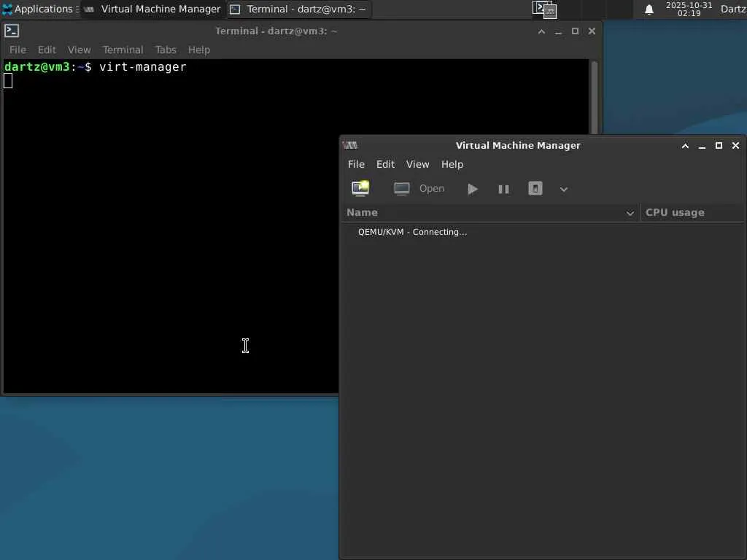Screen dimensions: 747x560
Task: Switch to Virtual Machine Manager taskbar button
Action: coord(152,9)
